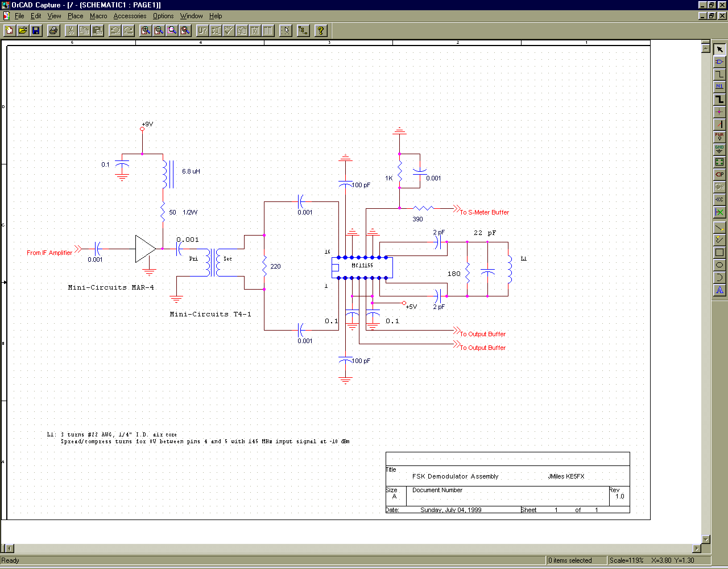Select the Place Part tool

[x=719, y=61]
